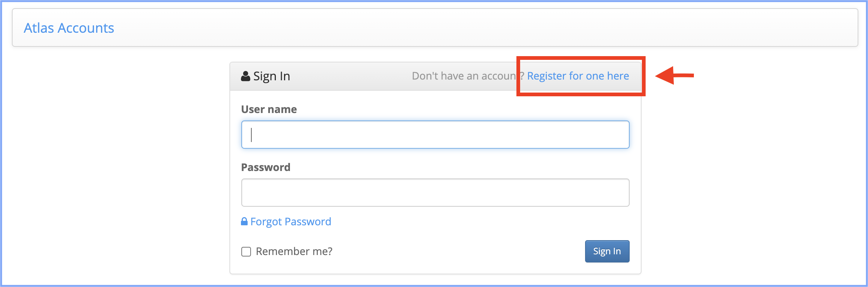Click the user silhouette icon beside Sign In

(x=245, y=76)
